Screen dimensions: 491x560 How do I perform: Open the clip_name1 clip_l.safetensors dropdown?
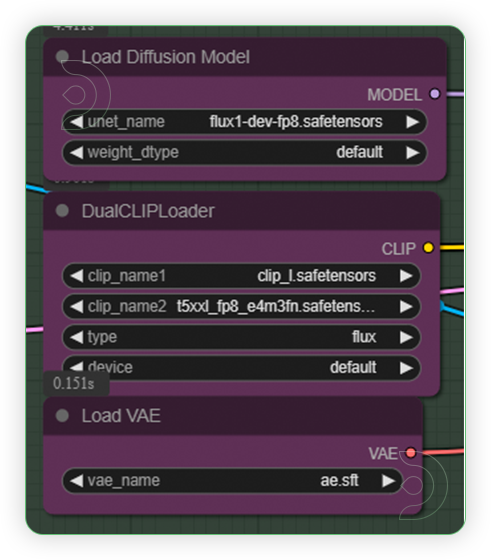coord(241,276)
